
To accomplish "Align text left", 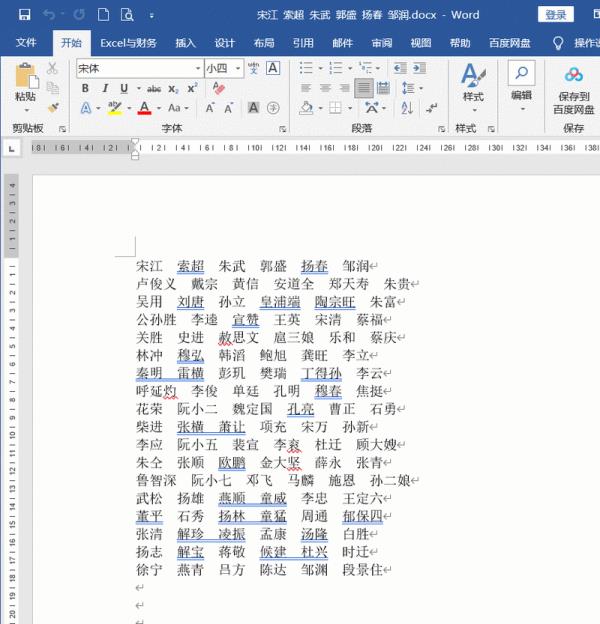I will click(306, 88).
